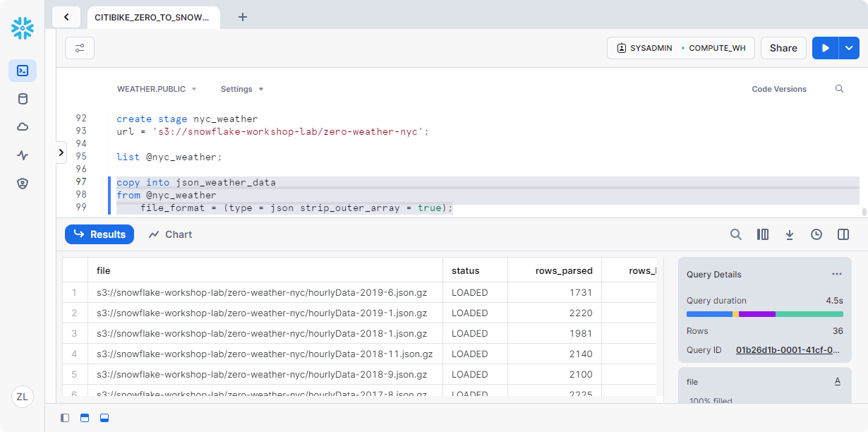Open query history clock icon
The width and height of the screenshot is (868, 432).
click(816, 234)
